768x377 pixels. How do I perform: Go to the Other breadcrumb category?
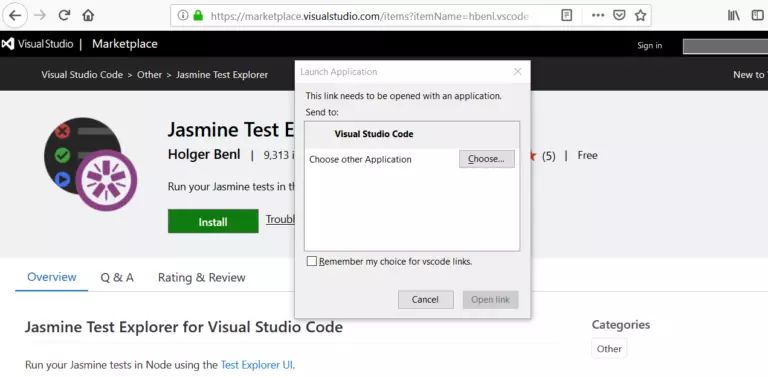(149, 75)
